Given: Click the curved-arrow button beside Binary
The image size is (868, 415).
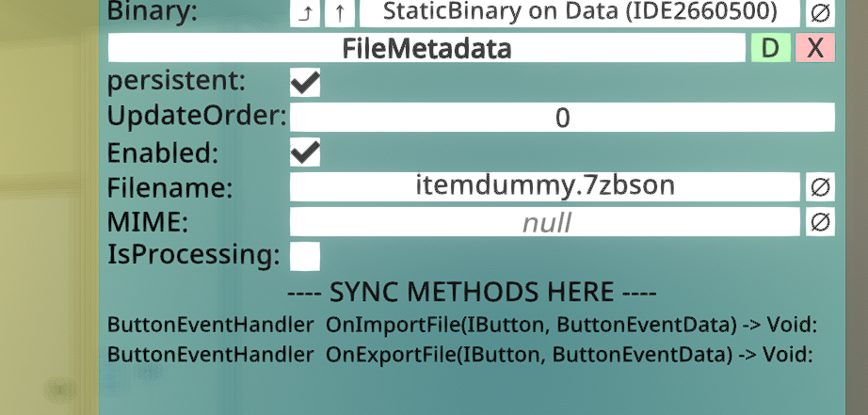Looking at the screenshot, I should point(304,13).
